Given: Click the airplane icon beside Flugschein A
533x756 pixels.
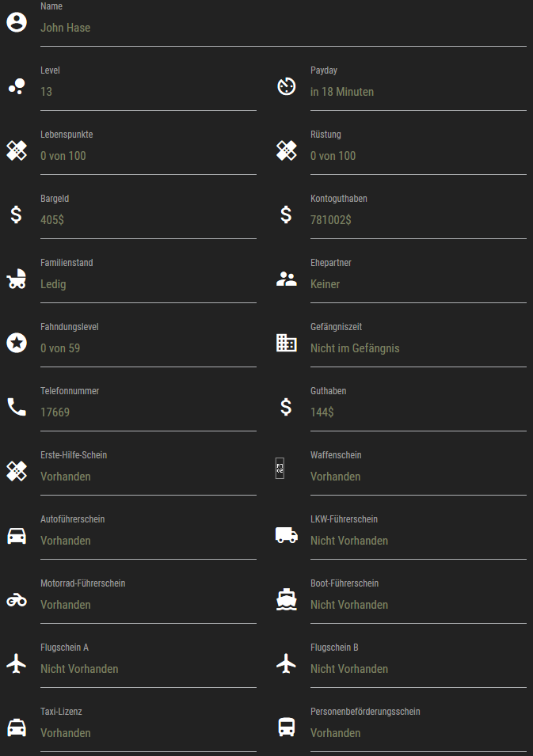Looking at the screenshot, I should (17, 663).
